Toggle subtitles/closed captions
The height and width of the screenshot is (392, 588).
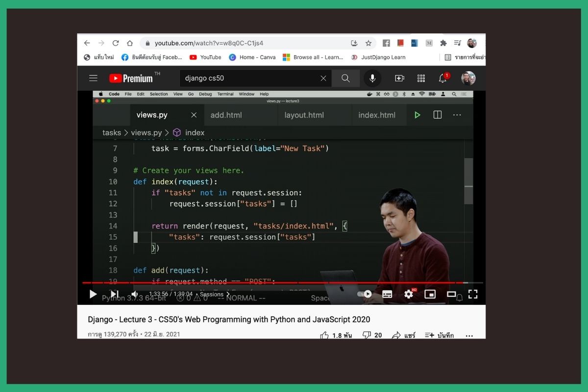pyautogui.click(x=387, y=294)
